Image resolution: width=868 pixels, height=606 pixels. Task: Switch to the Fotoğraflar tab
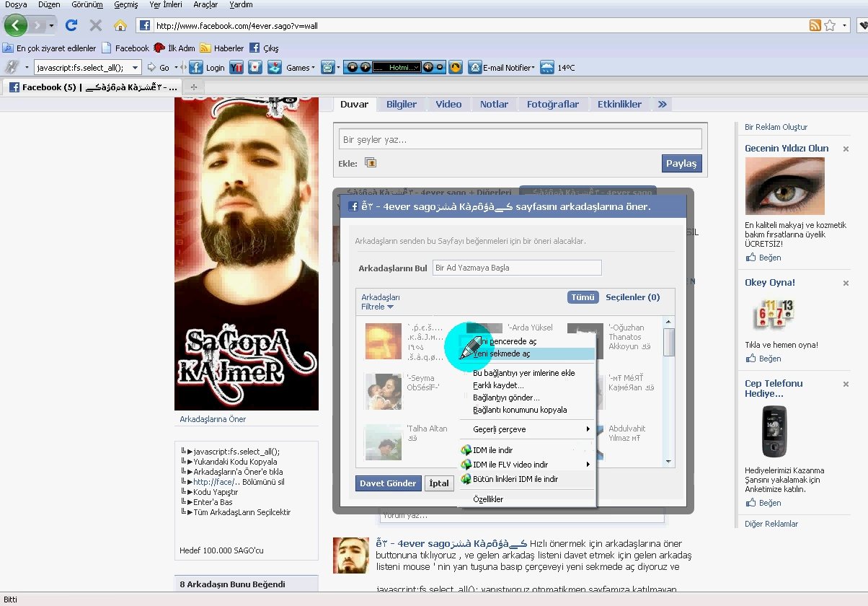tap(553, 104)
